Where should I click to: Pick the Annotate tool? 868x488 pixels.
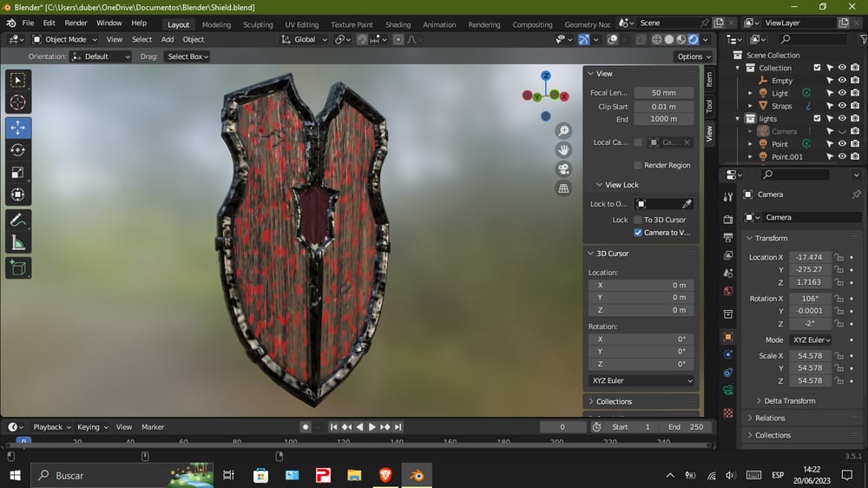[x=17, y=221]
